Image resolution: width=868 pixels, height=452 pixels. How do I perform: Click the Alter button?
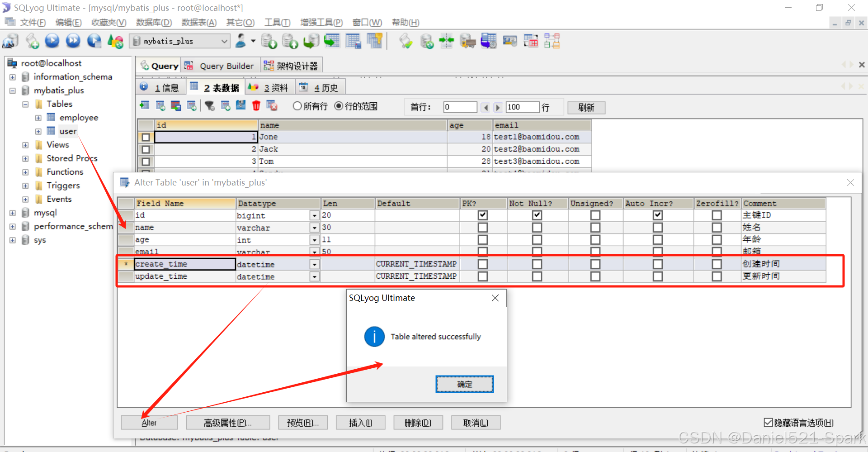click(149, 423)
